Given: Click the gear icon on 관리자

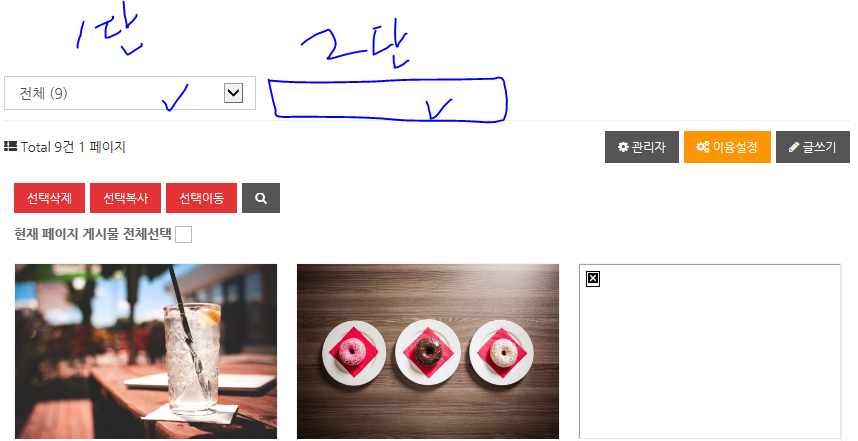Looking at the screenshot, I should pyautogui.click(x=623, y=147).
